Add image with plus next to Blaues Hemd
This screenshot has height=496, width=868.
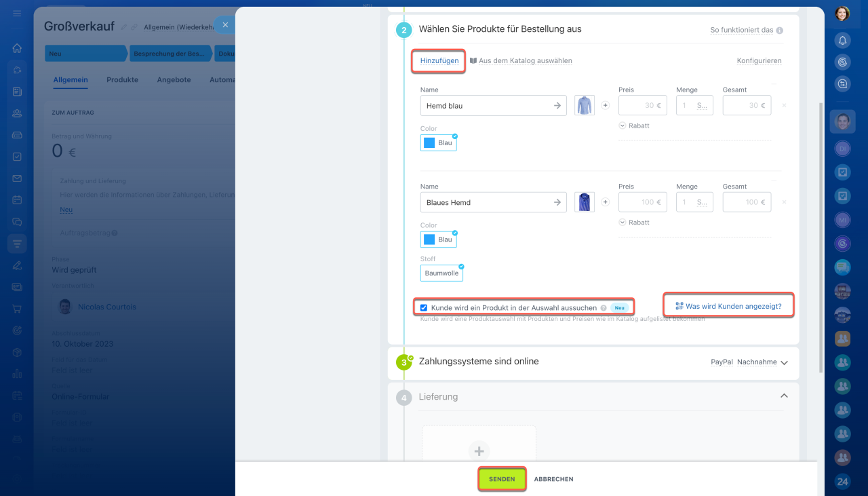(606, 202)
